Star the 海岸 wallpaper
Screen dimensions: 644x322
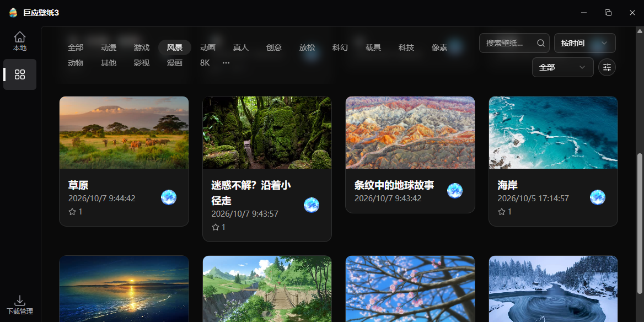502,212
